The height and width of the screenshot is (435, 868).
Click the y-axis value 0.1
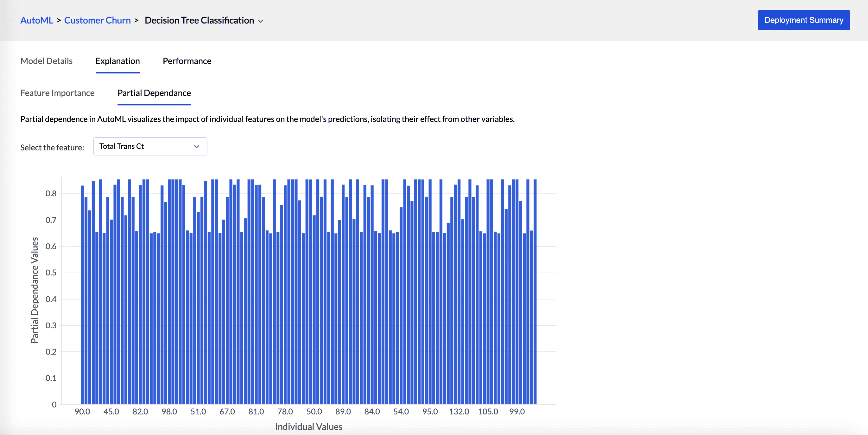[51, 378]
